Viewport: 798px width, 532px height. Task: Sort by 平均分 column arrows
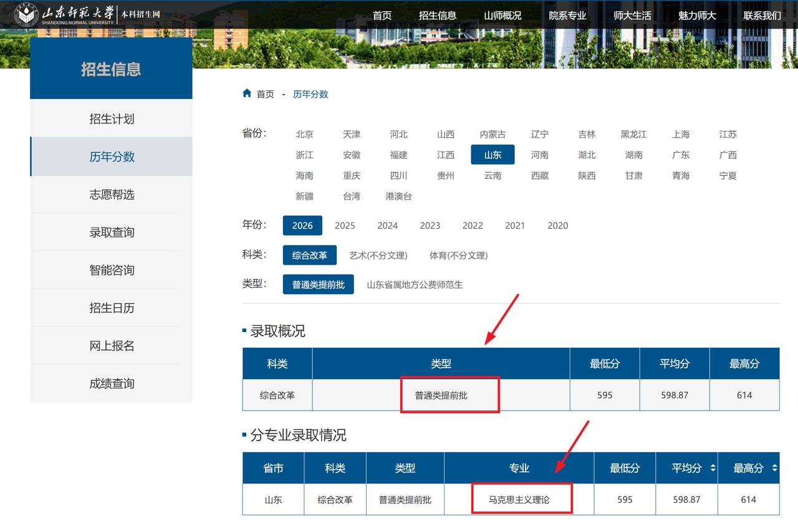[x=713, y=468]
